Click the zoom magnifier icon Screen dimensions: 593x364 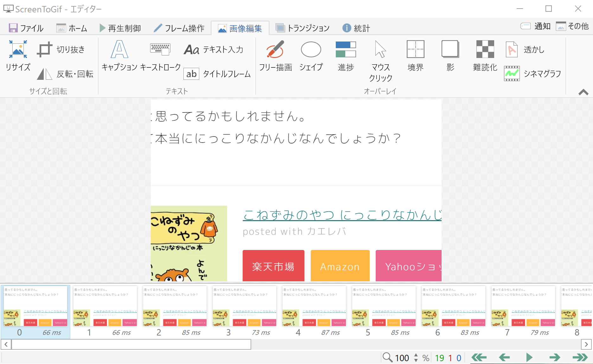(387, 357)
